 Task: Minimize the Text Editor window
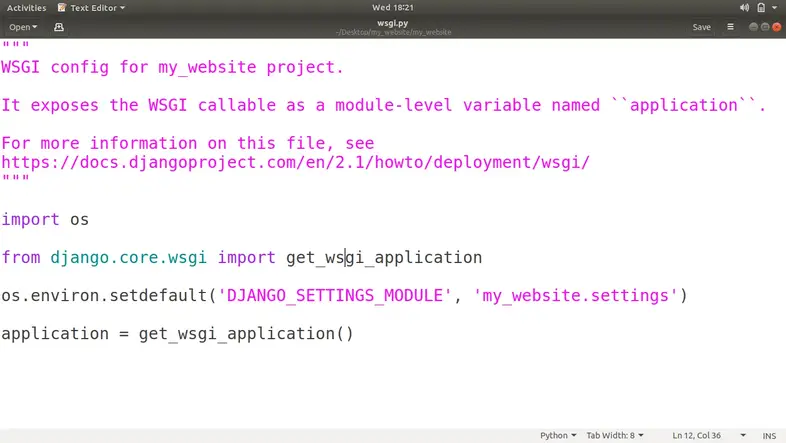753,27
